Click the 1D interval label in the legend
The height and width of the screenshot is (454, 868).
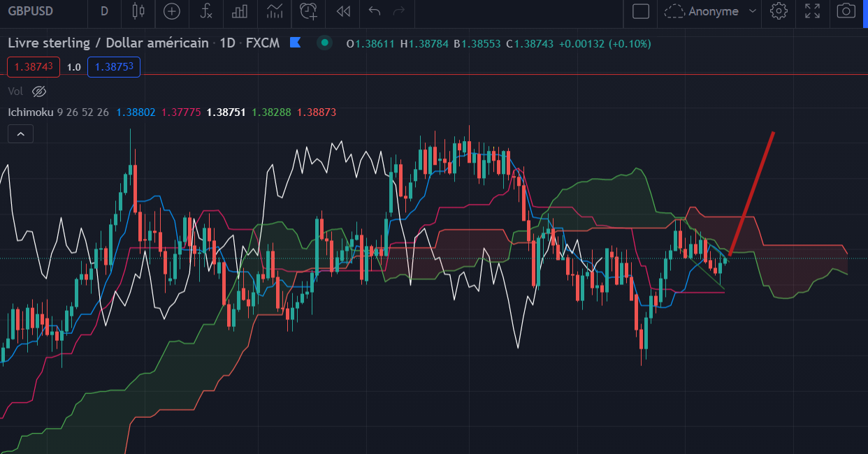tap(227, 43)
